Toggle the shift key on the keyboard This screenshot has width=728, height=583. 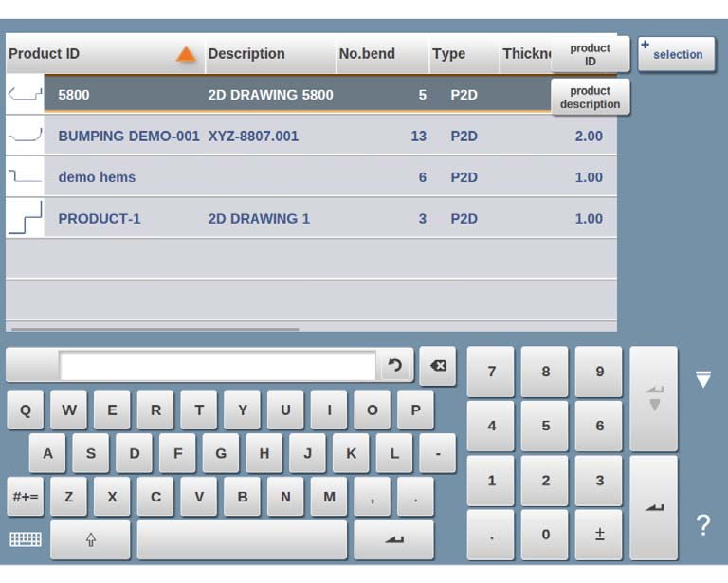(x=91, y=539)
